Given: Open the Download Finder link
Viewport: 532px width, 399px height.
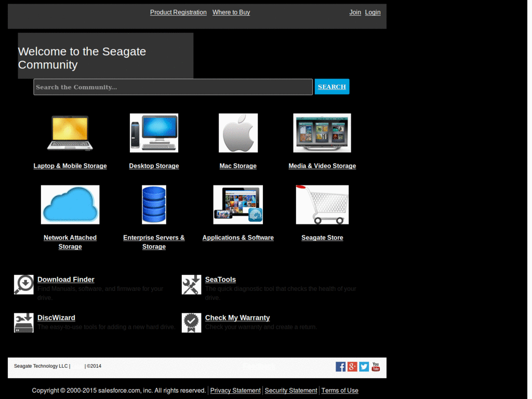Looking at the screenshot, I should 66,280.
